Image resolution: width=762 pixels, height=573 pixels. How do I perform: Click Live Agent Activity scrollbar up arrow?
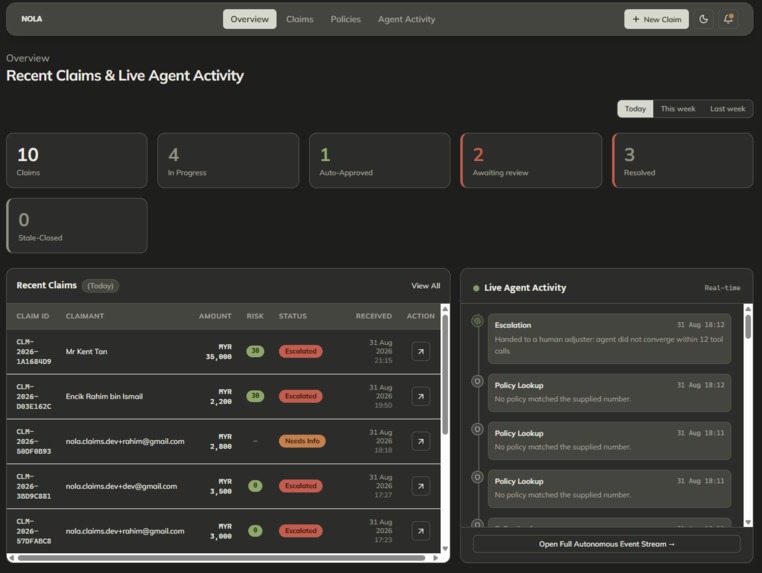pos(748,309)
